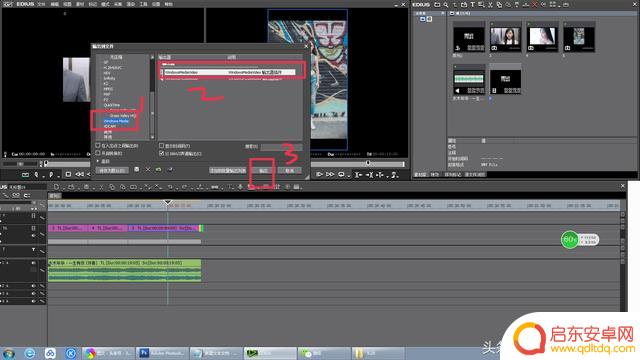Select the WindowsMediaVideo exporter row
The height and width of the screenshot is (360, 640).
[x=229, y=72]
